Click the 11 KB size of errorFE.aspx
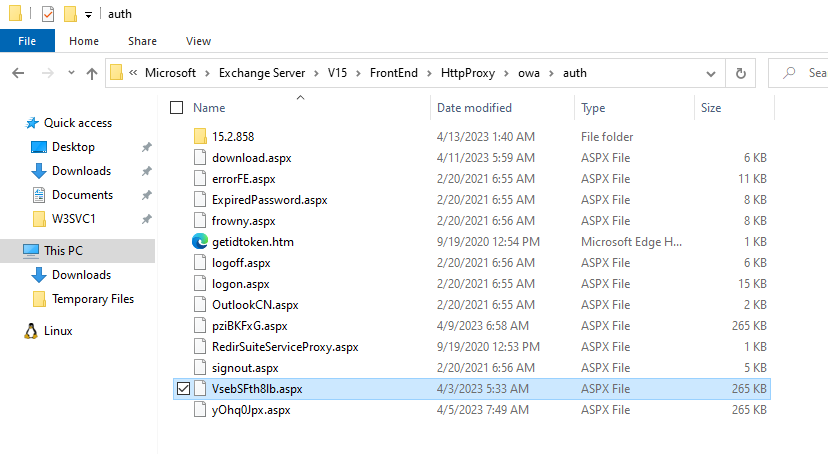 tap(752, 178)
